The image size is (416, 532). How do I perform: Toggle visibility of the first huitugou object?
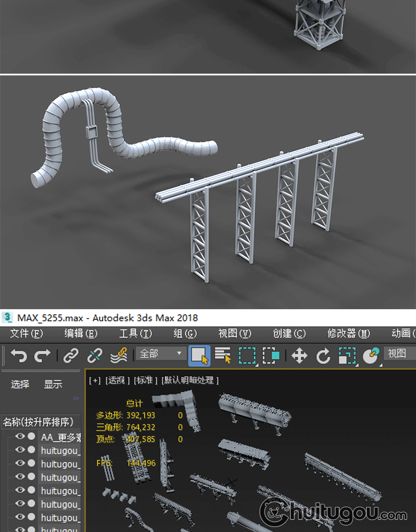tap(20, 450)
